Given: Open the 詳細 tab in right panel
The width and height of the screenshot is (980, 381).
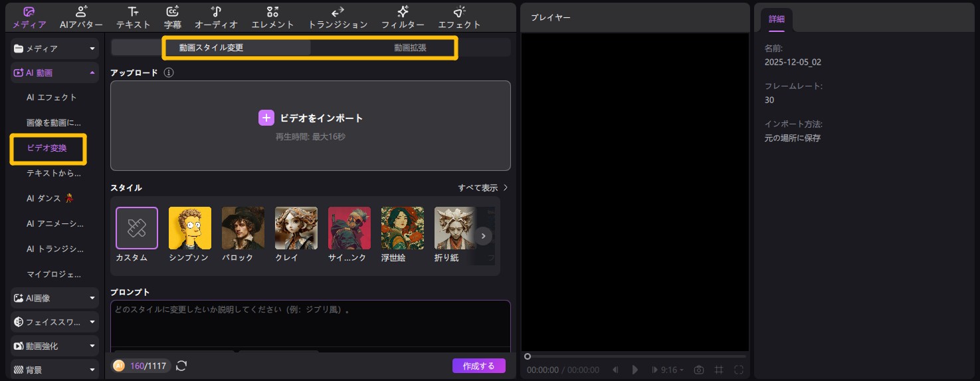Looking at the screenshot, I should point(776,19).
